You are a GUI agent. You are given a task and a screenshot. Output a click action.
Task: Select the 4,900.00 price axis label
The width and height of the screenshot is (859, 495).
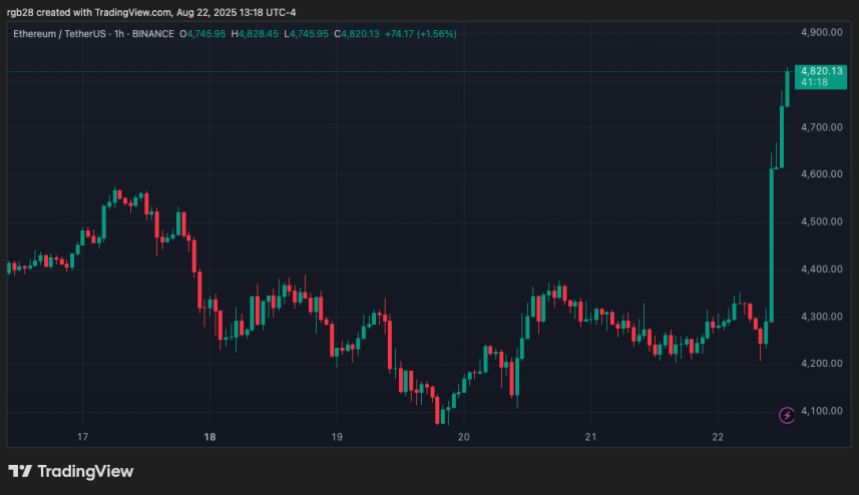point(822,33)
